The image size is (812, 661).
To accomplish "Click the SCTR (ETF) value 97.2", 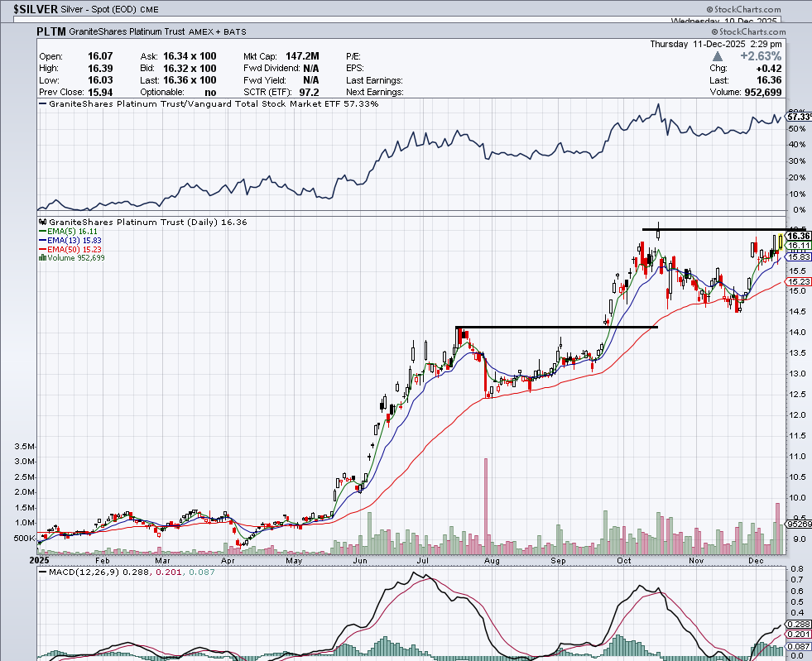I will [309, 92].
